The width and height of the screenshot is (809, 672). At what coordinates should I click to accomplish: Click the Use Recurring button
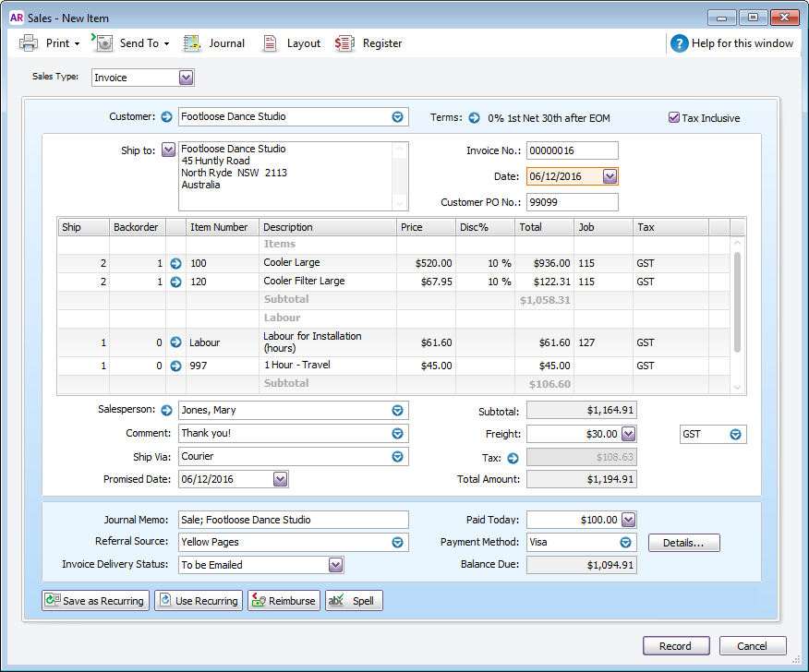[x=199, y=600]
